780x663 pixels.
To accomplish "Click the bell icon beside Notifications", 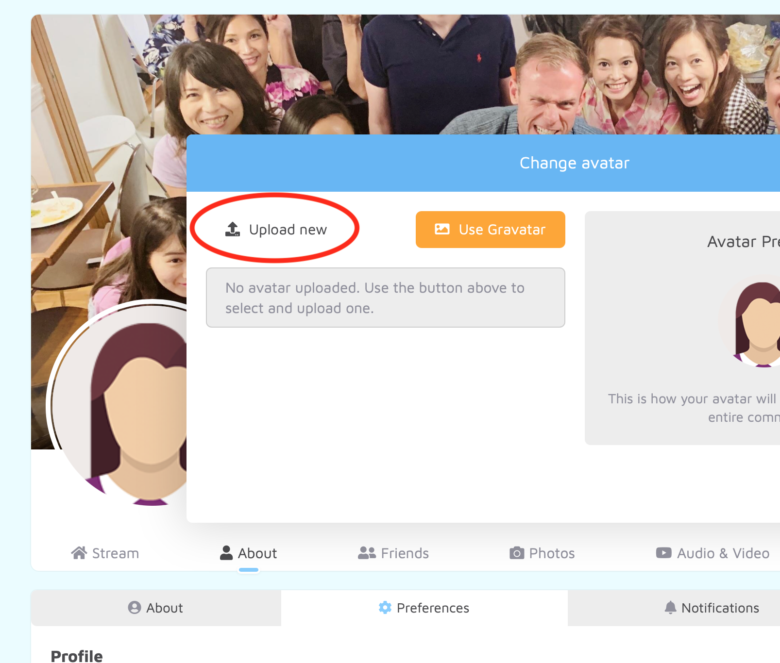I will click(671, 607).
